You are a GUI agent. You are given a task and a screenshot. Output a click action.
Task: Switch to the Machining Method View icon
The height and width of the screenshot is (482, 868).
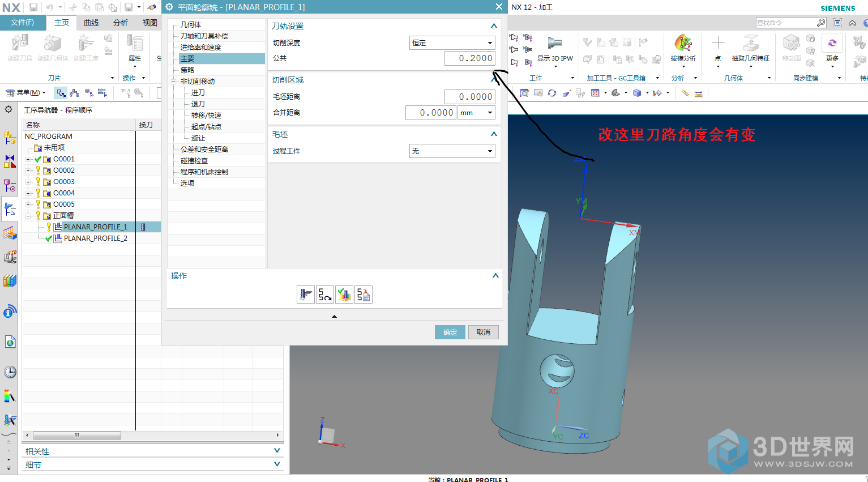(x=102, y=92)
